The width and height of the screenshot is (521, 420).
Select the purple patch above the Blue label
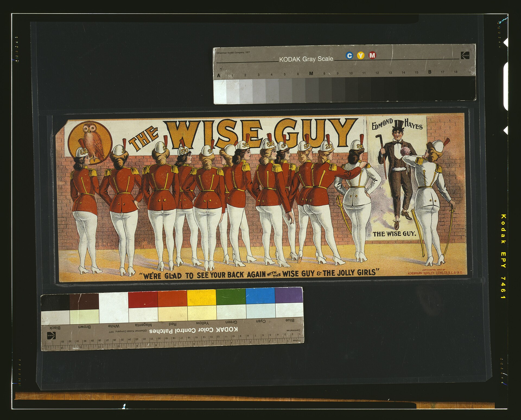coord(289,295)
